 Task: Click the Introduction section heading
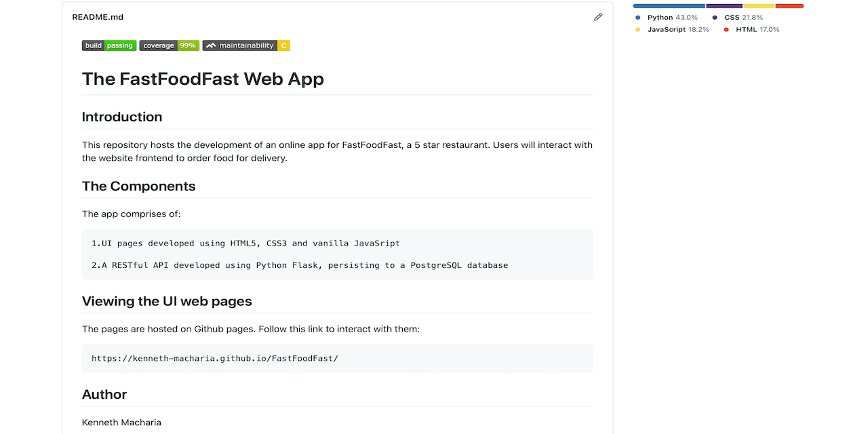coord(122,117)
